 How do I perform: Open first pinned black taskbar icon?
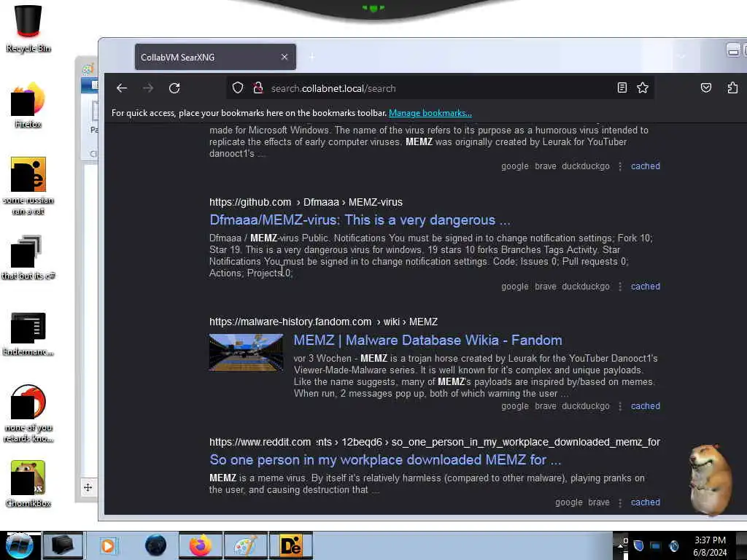tap(63, 545)
